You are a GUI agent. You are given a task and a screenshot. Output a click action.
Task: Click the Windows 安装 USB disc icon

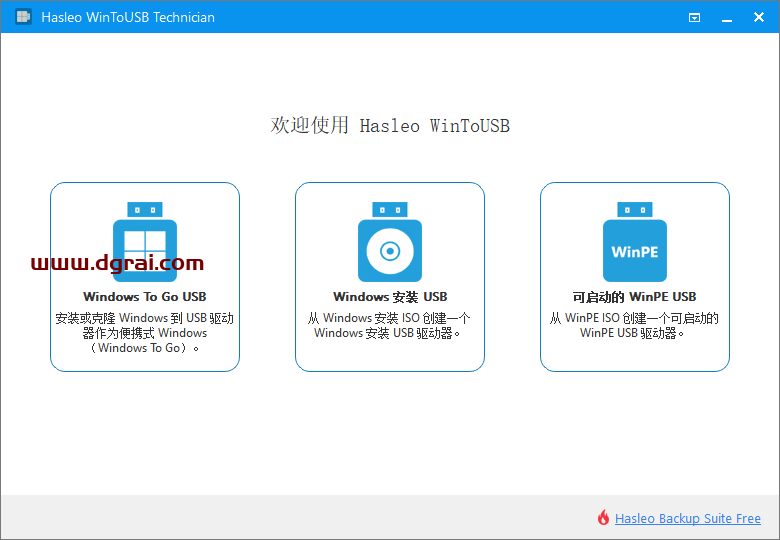pos(390,242)
